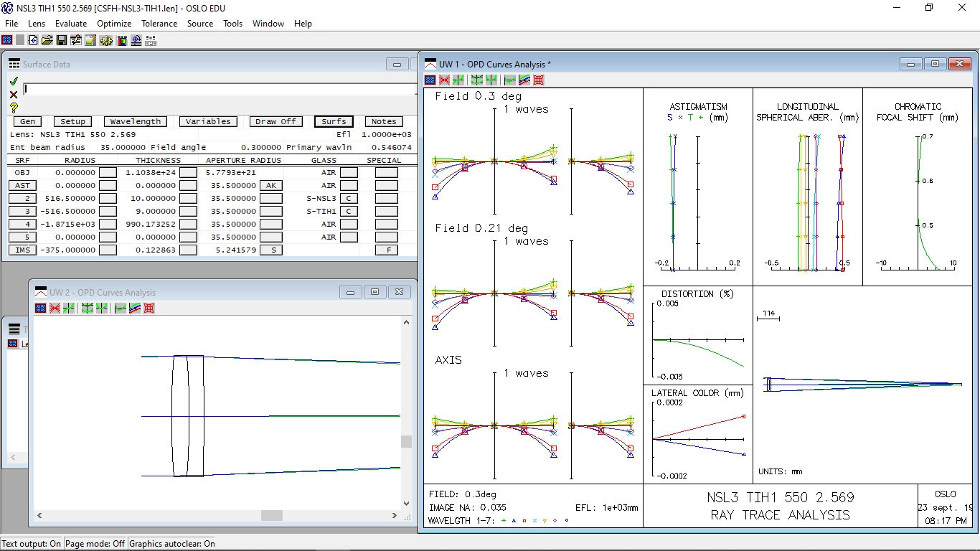
Task: Click the red ray fan icon in UW 2
Action: [x=55, y=308]
